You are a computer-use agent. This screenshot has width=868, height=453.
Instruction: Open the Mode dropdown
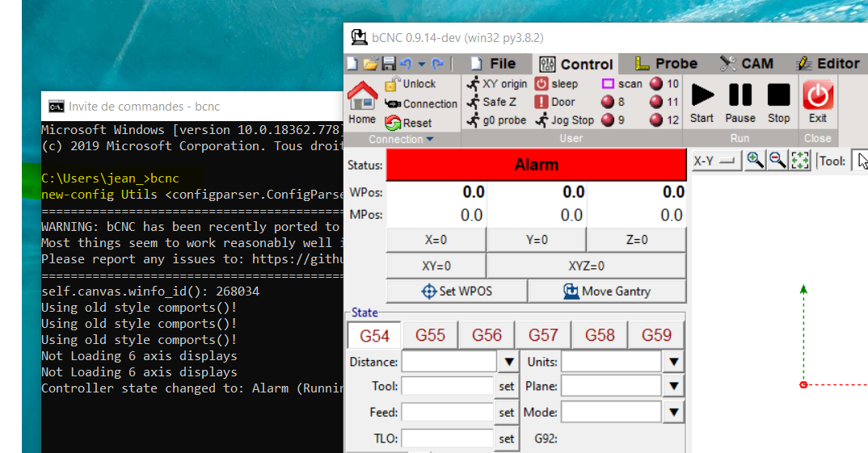coord(674,412)
